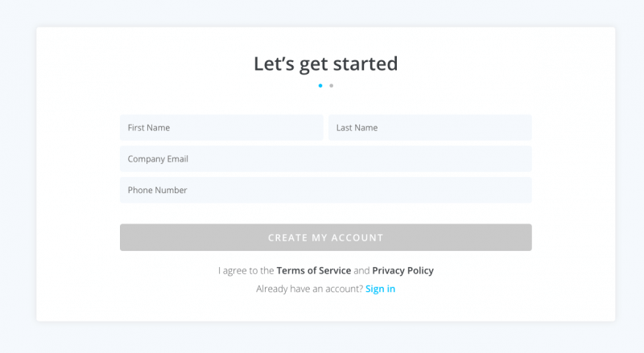Follow the blue Sign in link

[x=380, y=289]
